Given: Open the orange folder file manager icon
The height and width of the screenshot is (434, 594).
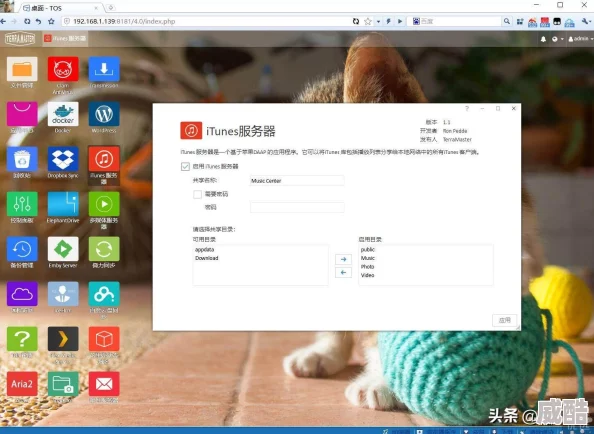Looking at the screenshot, I should click(x=22, y=69).
